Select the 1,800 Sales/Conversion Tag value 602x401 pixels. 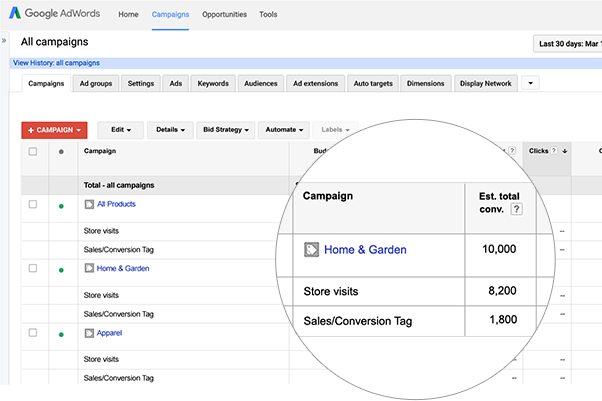(x=503, y=320)
